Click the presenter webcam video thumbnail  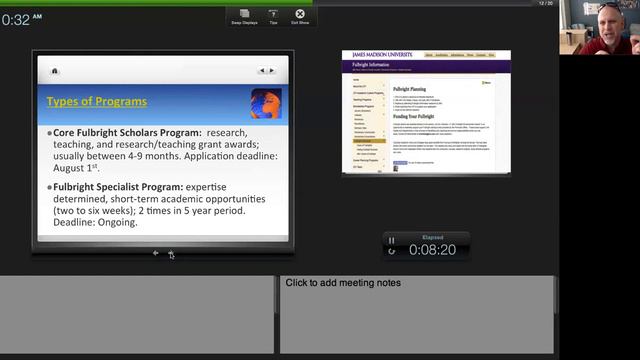coord(600,27)
